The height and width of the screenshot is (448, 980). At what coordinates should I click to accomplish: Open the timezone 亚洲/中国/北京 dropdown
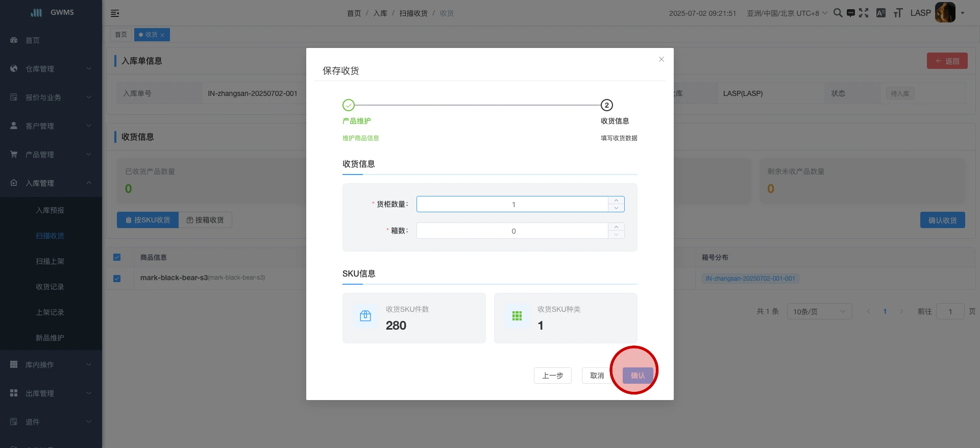[787, 13]
